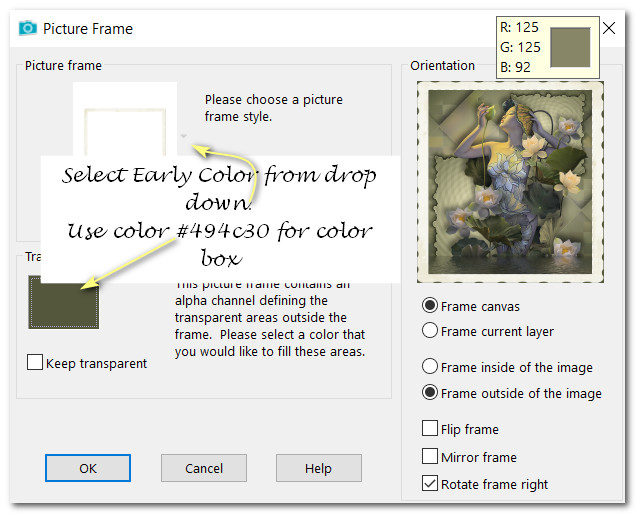Select the Frame canvas radio button
The width and height of the screenshot is (636, 514).
[430, 306]
